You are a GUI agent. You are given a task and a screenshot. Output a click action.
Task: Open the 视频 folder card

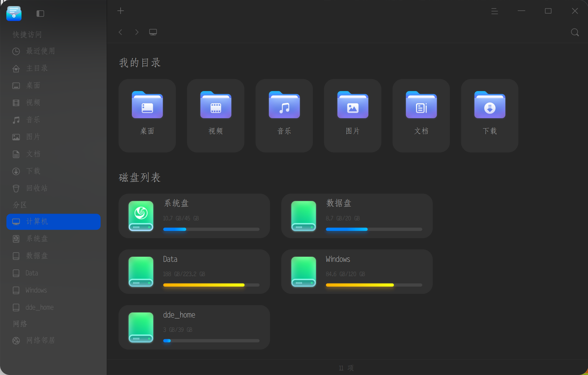point(216,116)
